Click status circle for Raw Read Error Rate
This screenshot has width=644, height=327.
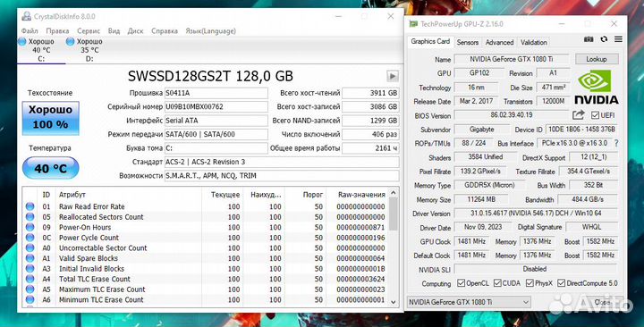(30, 206)
